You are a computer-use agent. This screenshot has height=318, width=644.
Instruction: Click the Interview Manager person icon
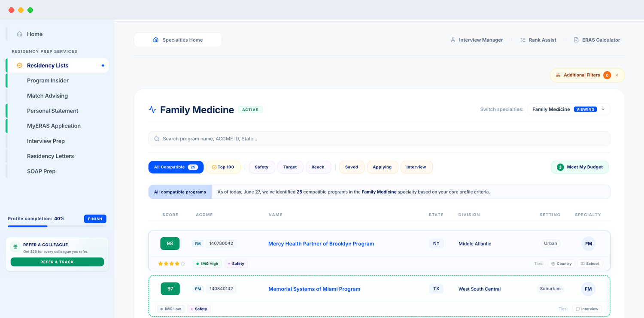tap(453, 40)
